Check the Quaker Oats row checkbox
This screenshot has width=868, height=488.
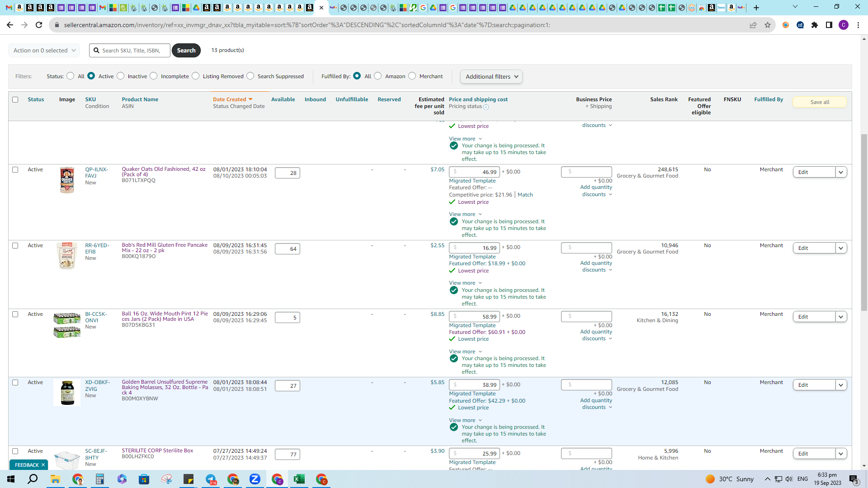click(x=15, y=170)
